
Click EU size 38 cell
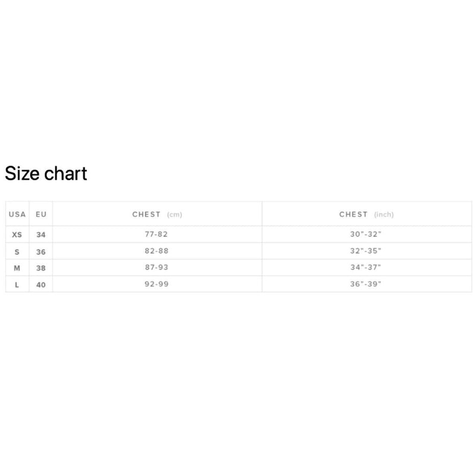click(41, 268)
